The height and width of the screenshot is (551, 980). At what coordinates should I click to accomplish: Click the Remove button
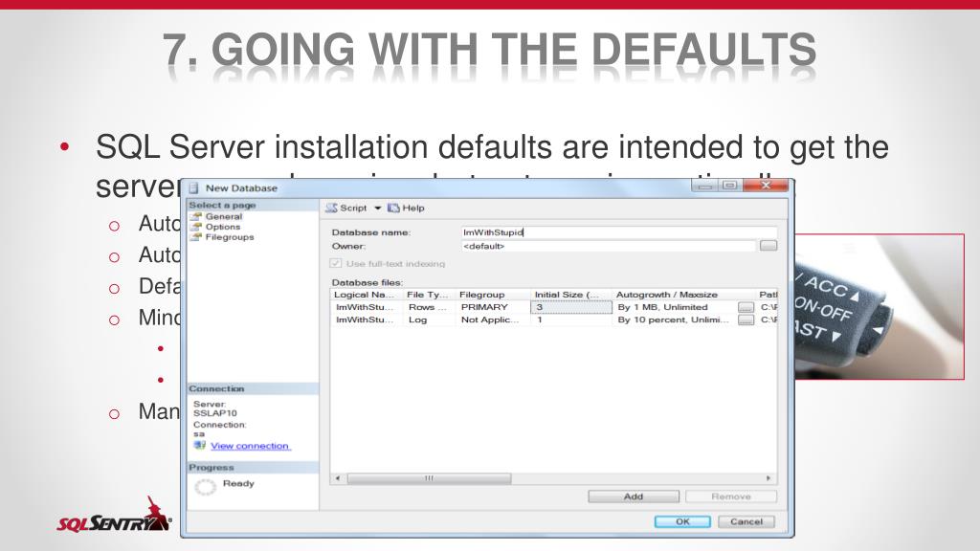pyautogui.click(x=730, y=496)
